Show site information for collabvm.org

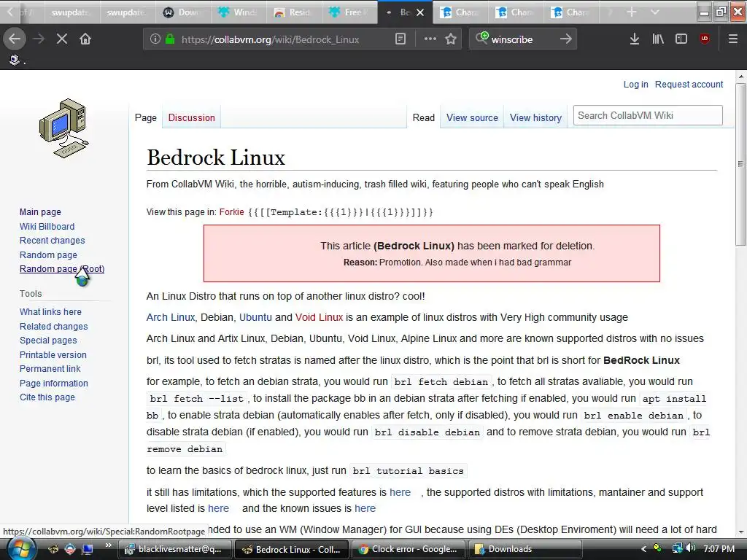coord(155,39)
